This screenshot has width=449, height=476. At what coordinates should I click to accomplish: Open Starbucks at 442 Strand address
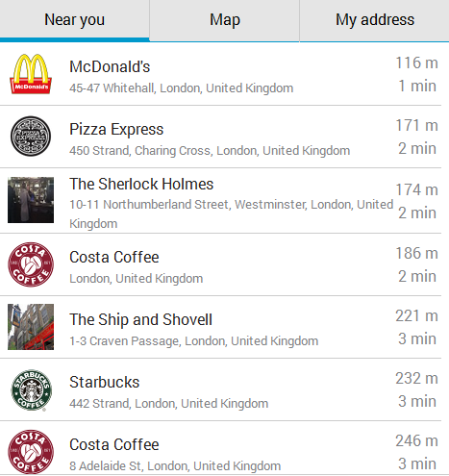(x=169, y=404)
